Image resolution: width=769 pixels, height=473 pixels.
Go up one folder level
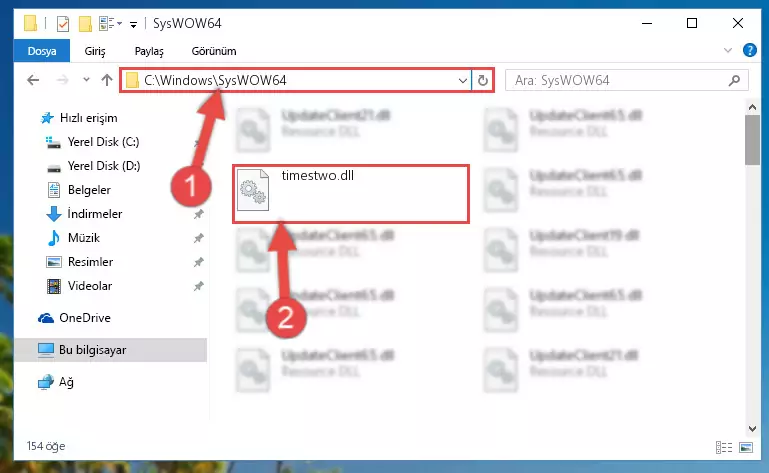107,80
